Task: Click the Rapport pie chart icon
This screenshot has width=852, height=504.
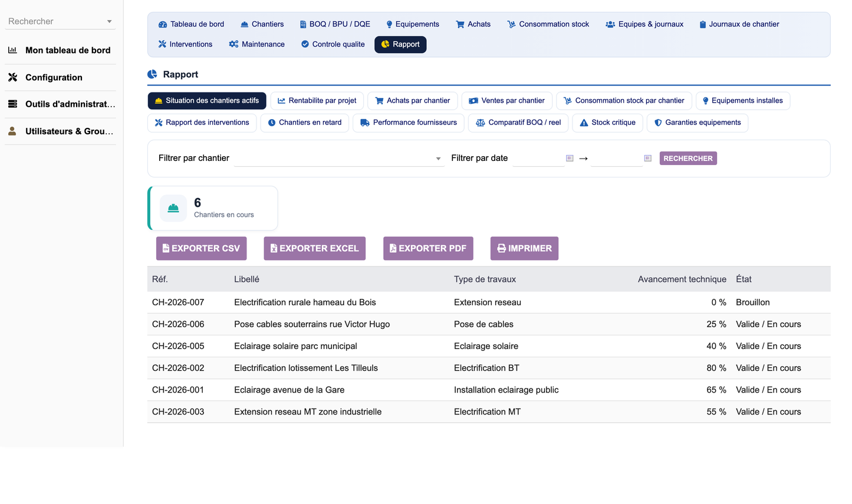Action: coord(385,44)
